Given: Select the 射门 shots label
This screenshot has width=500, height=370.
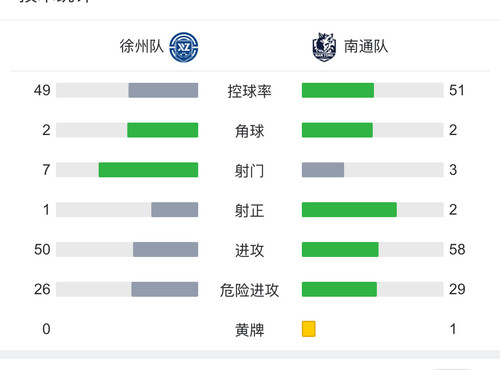Looking at the screenshot, I should [249, 171].
